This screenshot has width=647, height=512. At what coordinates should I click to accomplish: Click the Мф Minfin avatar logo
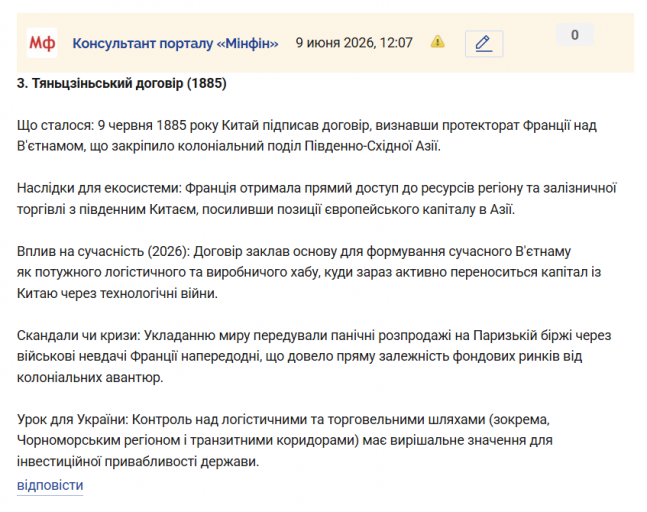point(42,43)
